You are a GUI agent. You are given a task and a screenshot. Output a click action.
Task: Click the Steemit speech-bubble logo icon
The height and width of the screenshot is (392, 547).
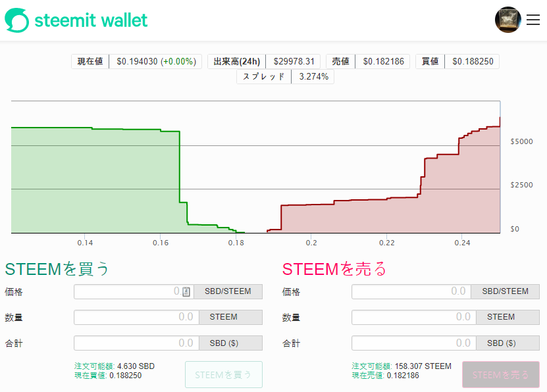click(16, 20)
